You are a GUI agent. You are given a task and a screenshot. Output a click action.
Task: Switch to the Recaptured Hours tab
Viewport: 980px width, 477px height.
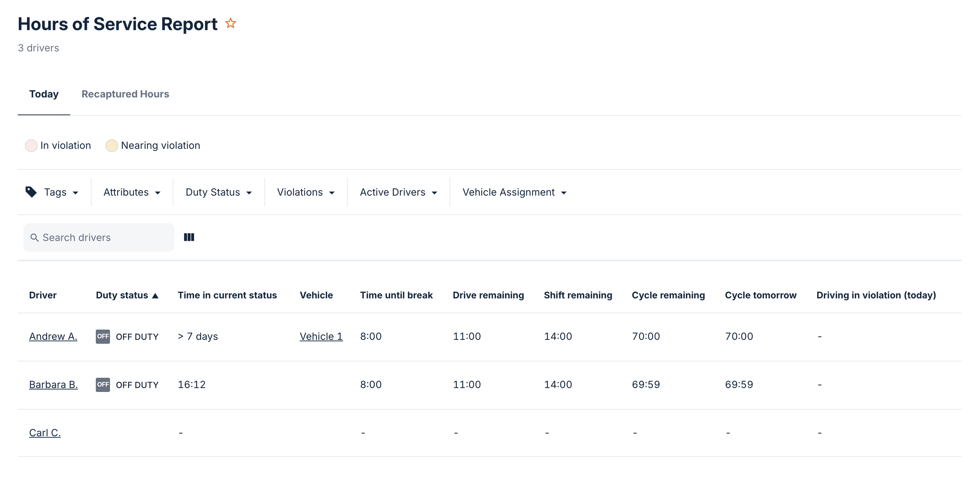click(125, 94)
